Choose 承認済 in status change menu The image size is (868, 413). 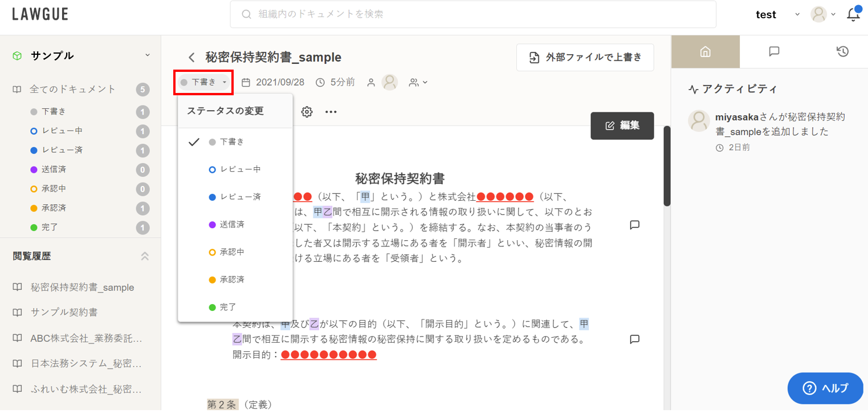point(232,280)
